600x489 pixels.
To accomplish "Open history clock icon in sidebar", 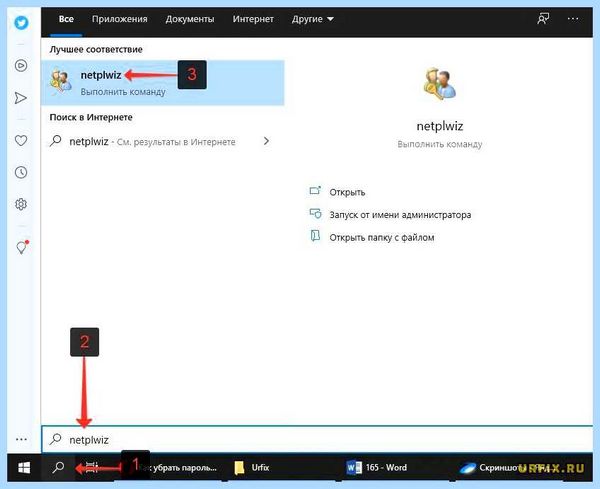I will click(x=21, y=172).
